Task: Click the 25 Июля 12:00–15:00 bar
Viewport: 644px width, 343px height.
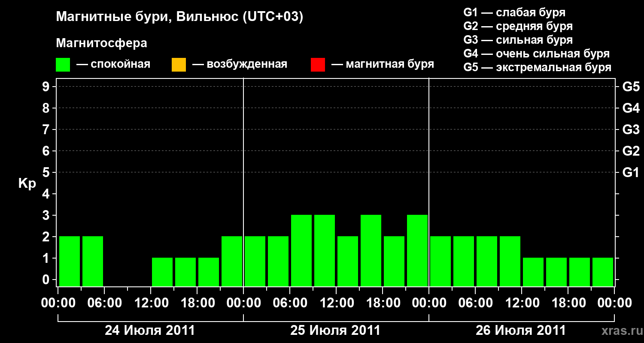Action: (348, 261)
